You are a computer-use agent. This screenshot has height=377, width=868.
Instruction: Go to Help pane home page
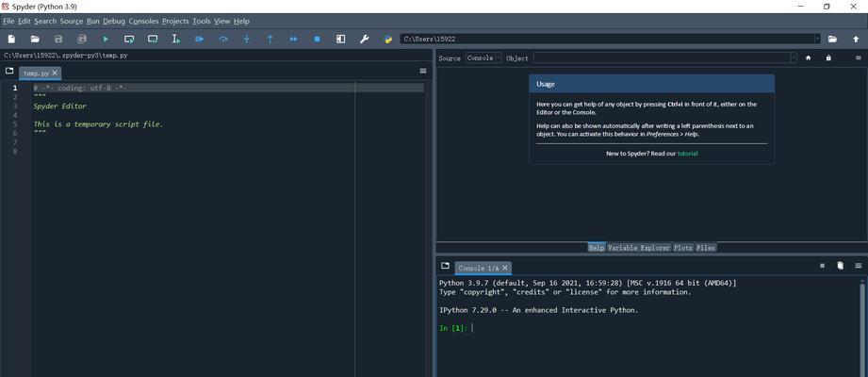tap(809, 57)
